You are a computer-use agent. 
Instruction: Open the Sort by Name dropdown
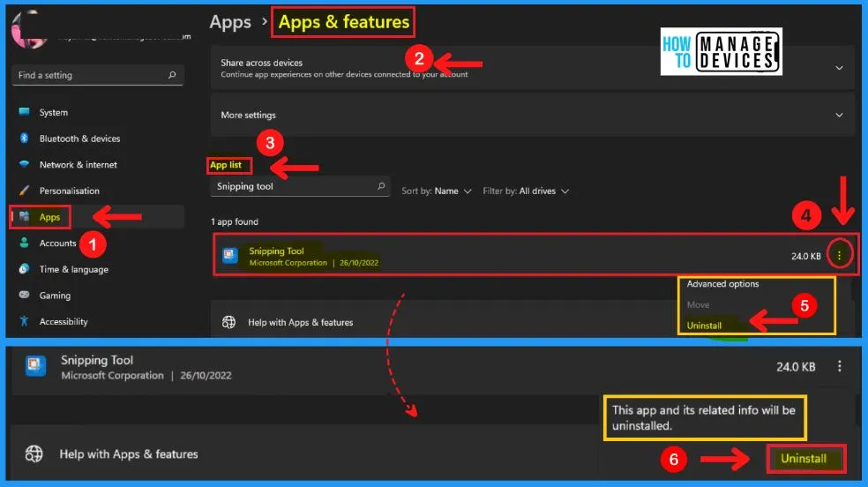[437, 191]
